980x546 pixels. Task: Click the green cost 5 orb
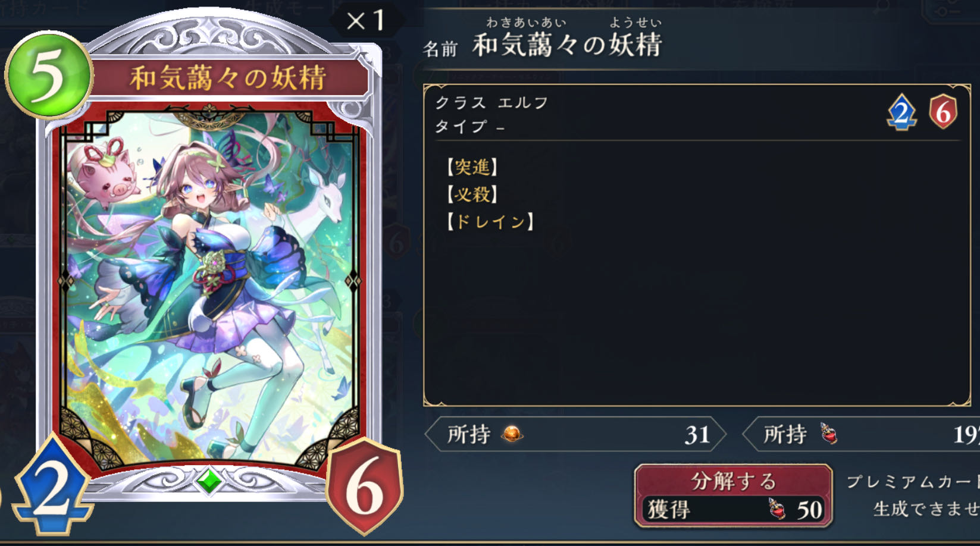(x=48, y=75)
